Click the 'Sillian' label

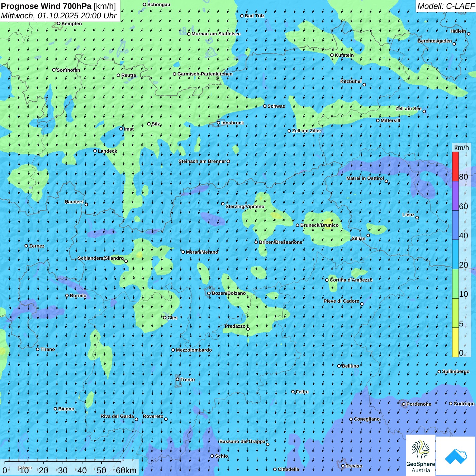[x=358, y=238]
